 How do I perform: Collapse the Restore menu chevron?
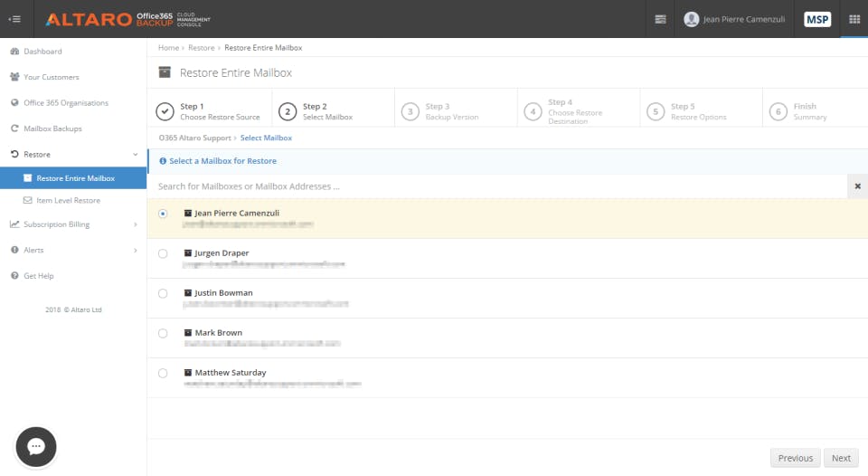(136, 154)
